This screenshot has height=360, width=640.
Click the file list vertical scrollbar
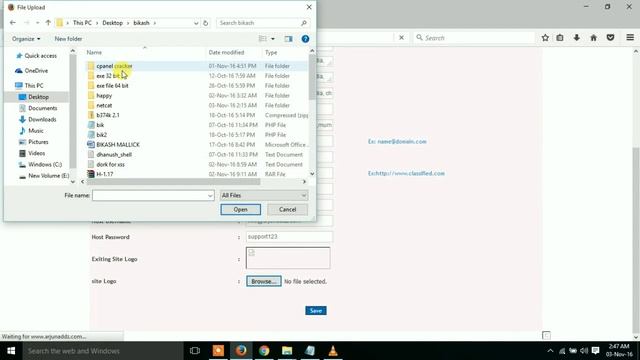pyautogui.click(x=312, y=78)
